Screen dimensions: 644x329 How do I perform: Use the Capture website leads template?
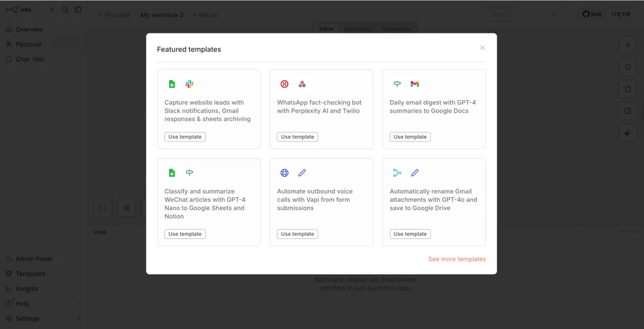[x=185, y=137]
